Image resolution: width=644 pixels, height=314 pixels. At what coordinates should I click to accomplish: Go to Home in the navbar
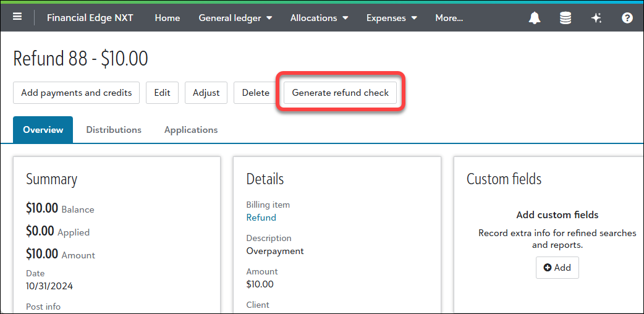[167, 18]
